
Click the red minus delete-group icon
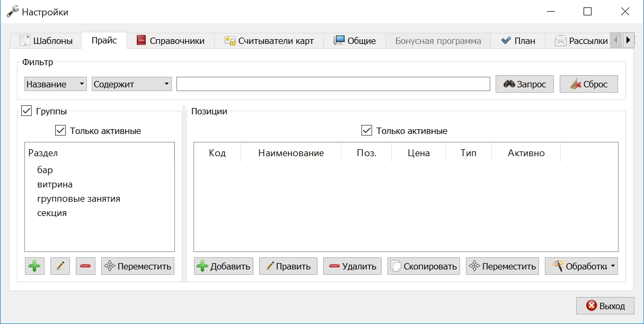85,266
